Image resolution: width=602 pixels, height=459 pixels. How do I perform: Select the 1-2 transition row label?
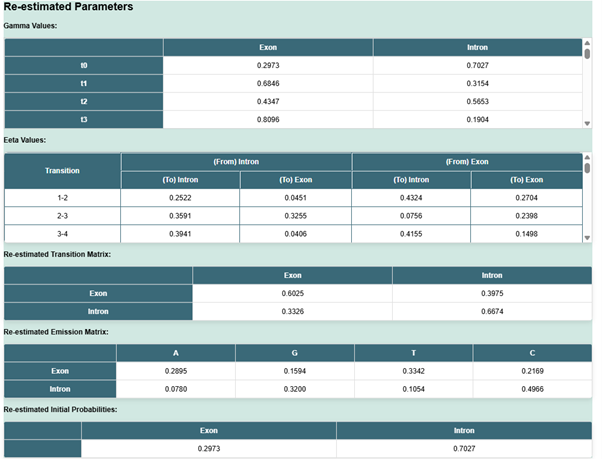[x=62, y=198]
